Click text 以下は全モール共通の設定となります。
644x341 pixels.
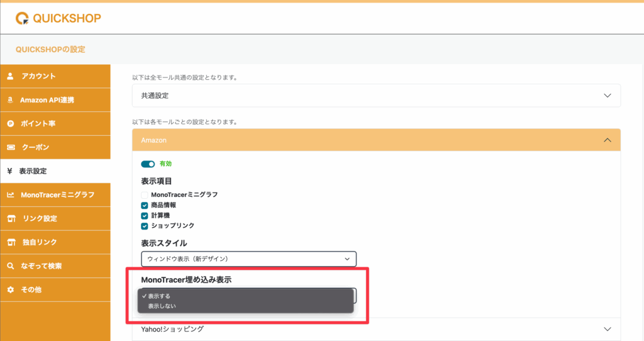tap(186, 77)
